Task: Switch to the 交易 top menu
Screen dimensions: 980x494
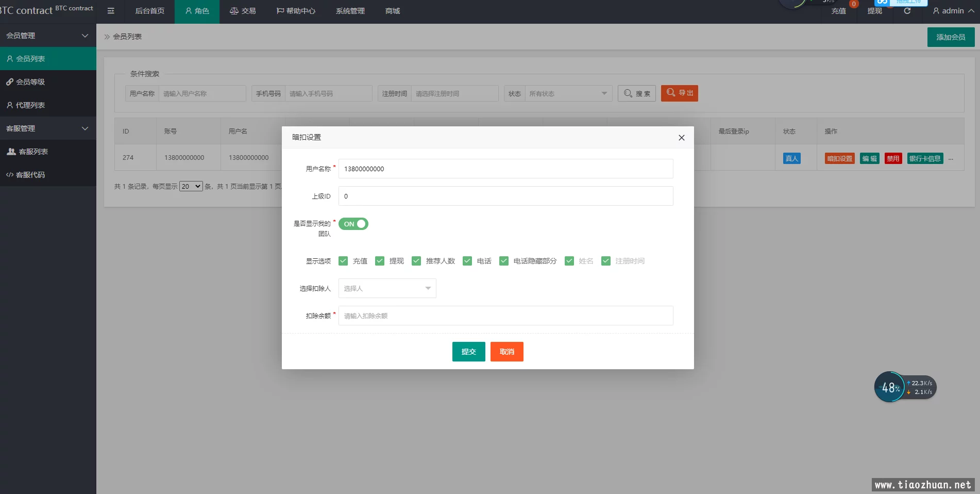Action: click(243, 11)
